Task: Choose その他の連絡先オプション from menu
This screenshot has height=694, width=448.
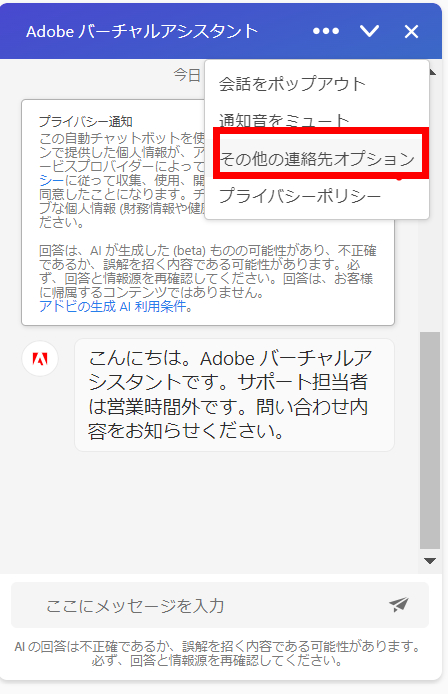Action: pos(317,158)
